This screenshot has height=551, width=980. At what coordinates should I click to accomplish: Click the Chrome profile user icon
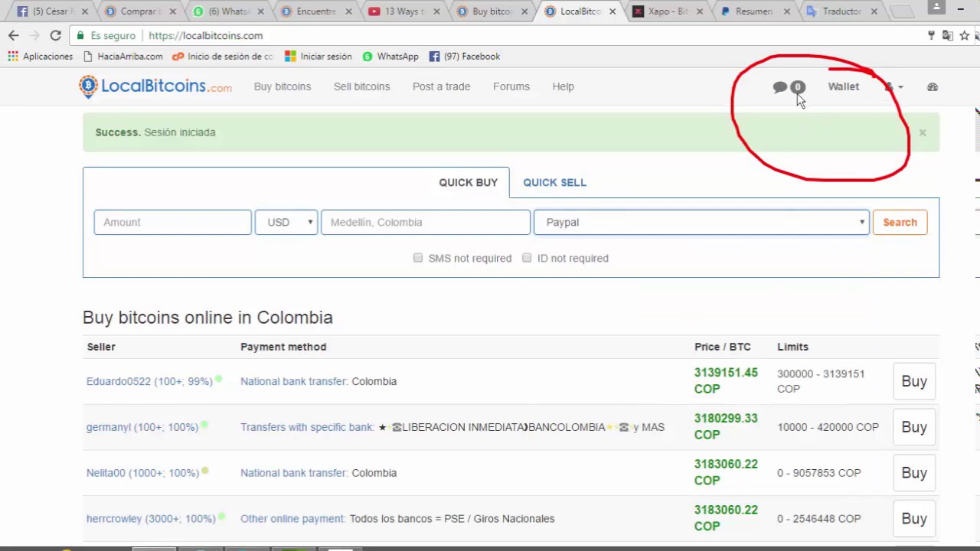(x=936, y=7)
